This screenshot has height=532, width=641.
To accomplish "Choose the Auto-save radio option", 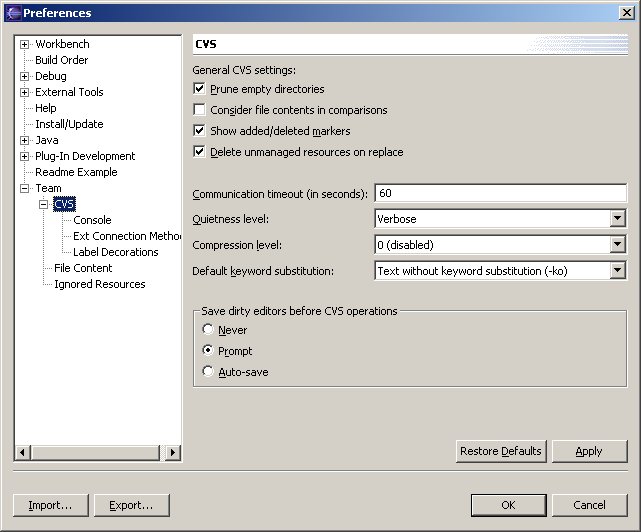I will 208,372.
